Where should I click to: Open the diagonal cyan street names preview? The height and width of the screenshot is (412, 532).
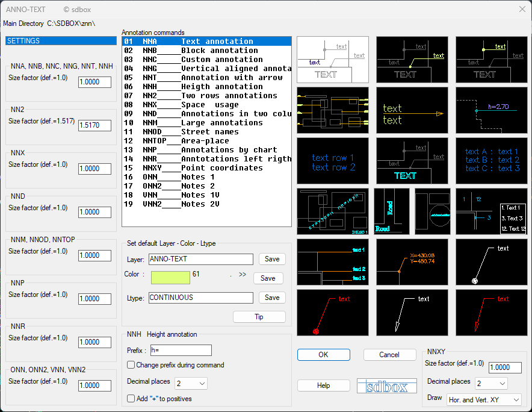pos(332,211)
